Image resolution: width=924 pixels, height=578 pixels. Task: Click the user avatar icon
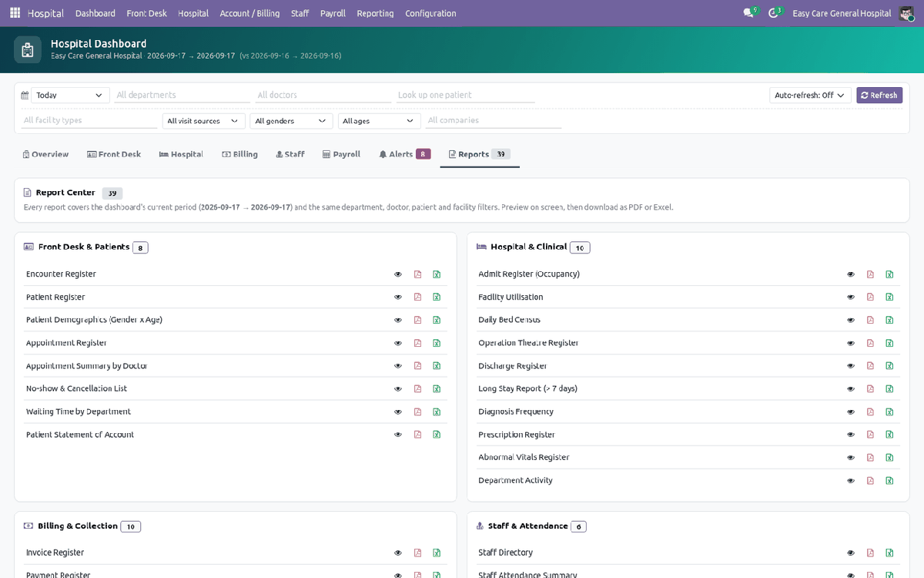click(906, 13)
